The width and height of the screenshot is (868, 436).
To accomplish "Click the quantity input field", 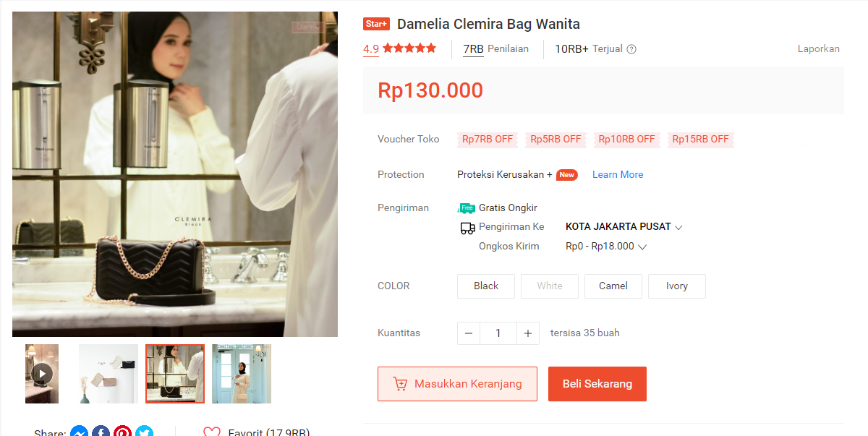I will tap(498, 333).
